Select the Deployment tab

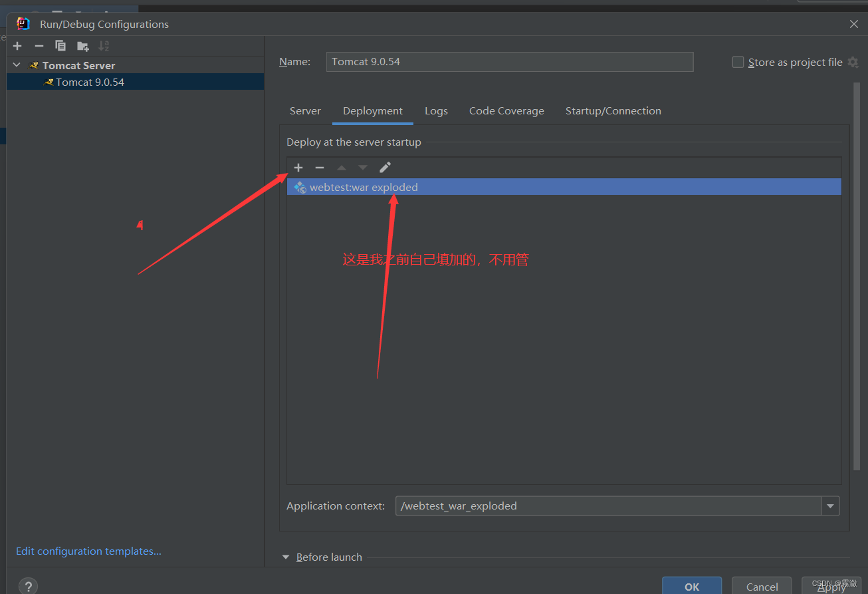(373, 111)
